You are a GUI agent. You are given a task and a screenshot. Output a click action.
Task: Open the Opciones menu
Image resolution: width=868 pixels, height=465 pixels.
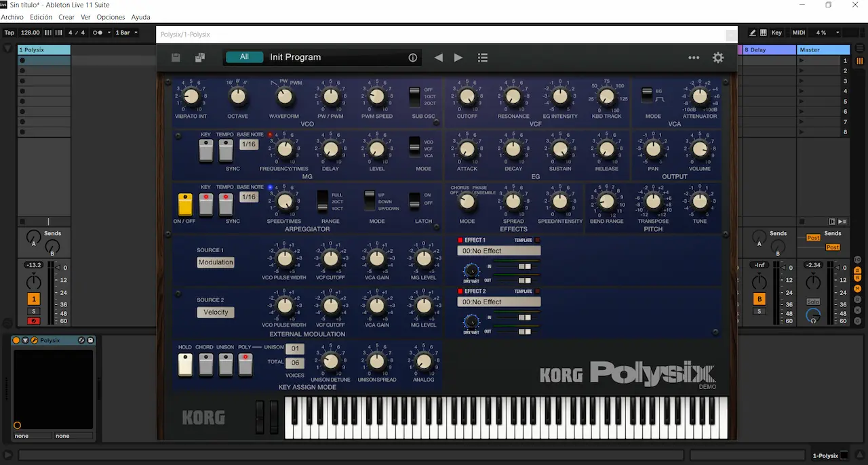pos(111,17)
